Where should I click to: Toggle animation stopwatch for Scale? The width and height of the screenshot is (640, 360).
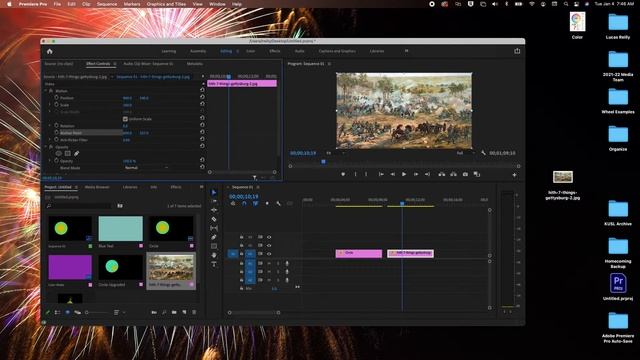pos(57,104)
